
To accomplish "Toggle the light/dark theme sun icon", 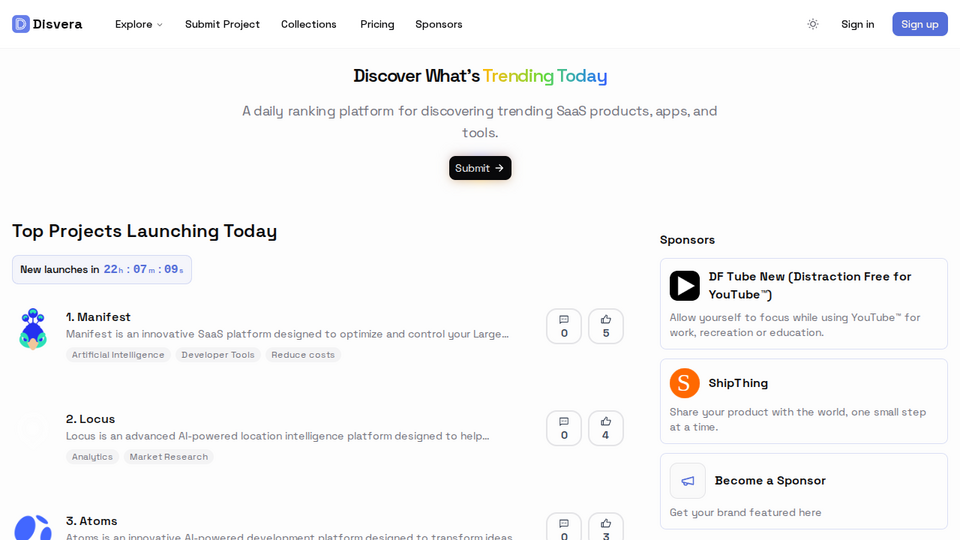I will coord(812,24).
